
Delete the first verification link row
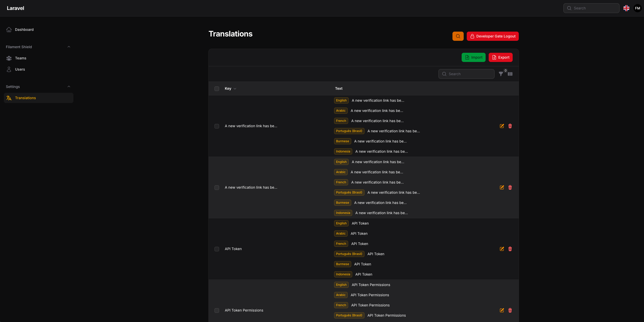click(510, 126)
